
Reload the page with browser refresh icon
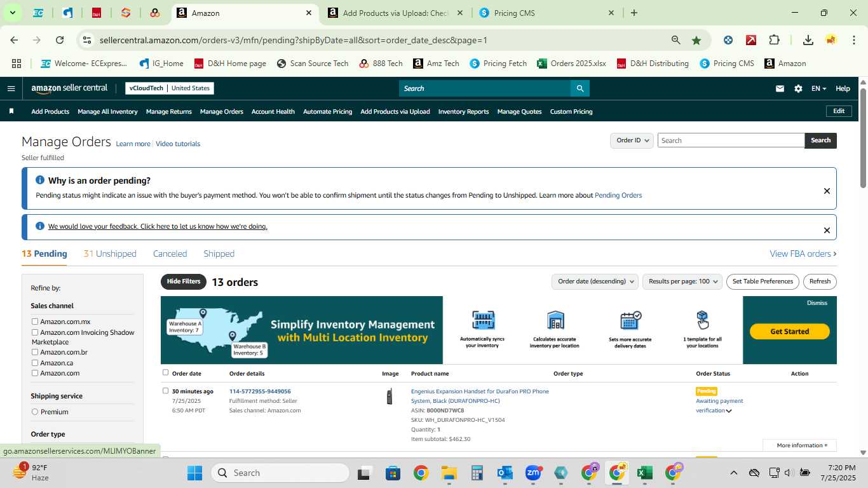60,40
